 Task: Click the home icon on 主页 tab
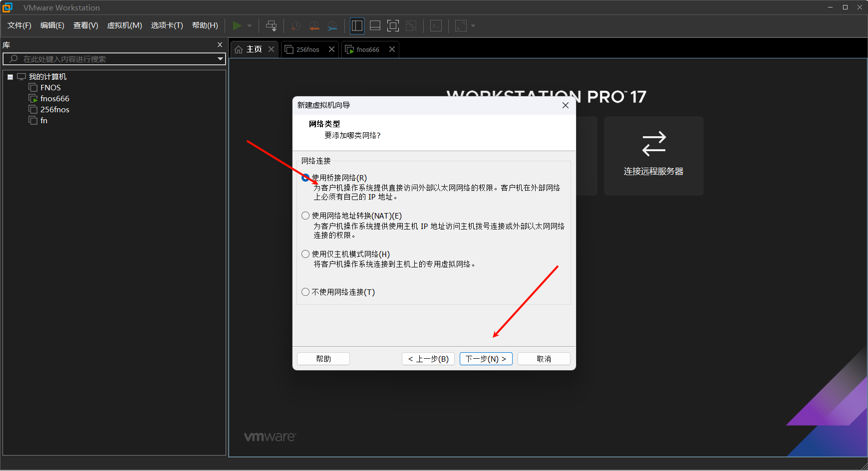pyautogui.click(x=239, y=49)
